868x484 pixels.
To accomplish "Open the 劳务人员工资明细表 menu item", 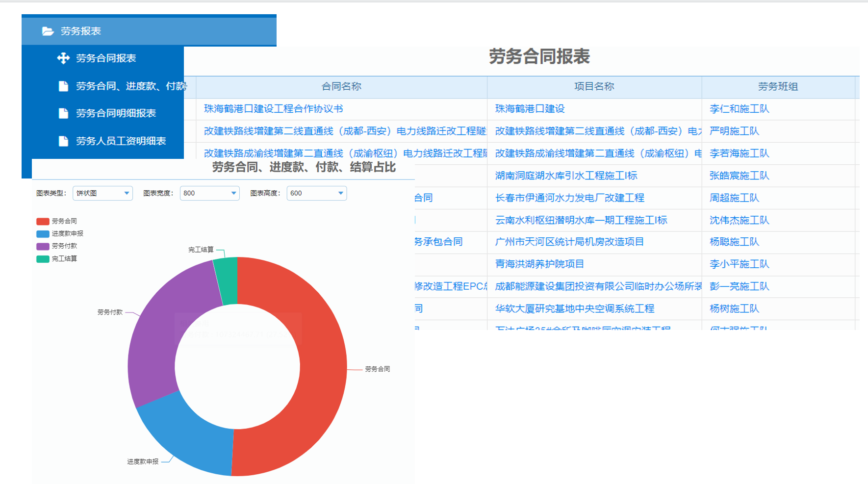I will click(121, 141).
